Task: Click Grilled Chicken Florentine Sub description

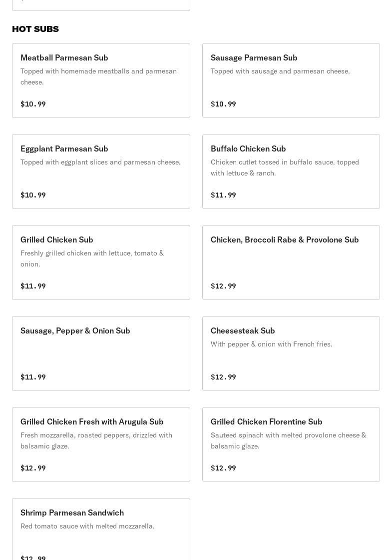Action: [289, 440]
